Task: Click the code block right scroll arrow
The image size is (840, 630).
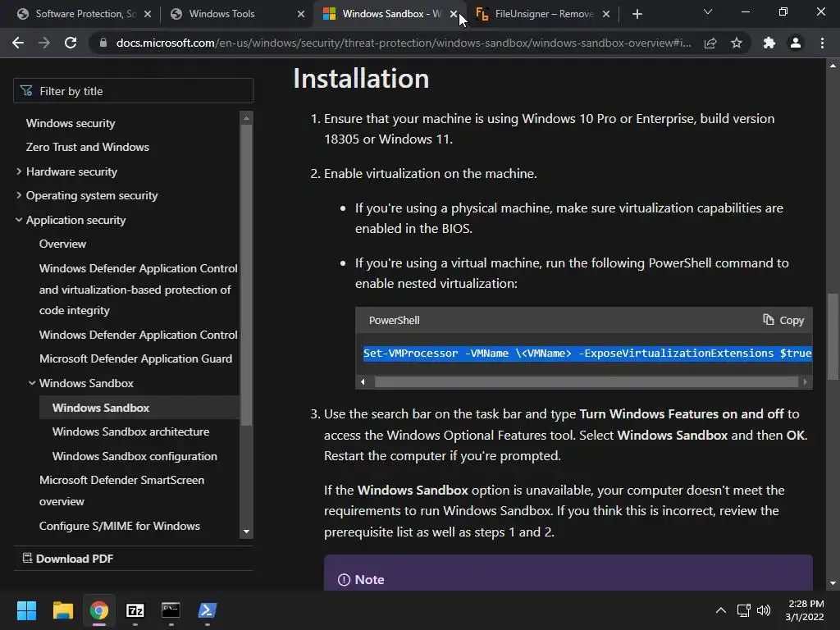Action: coord(806,382)
